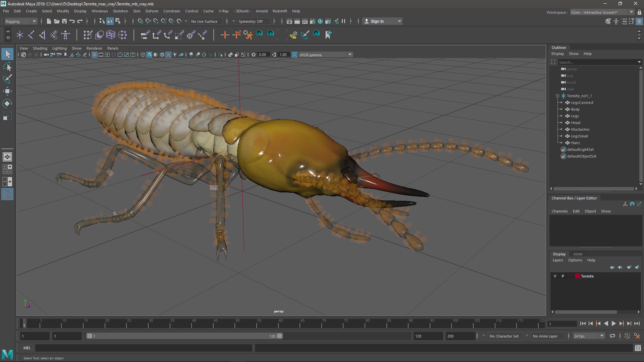Toggle Termite layer visibility V box

(555, 276)
